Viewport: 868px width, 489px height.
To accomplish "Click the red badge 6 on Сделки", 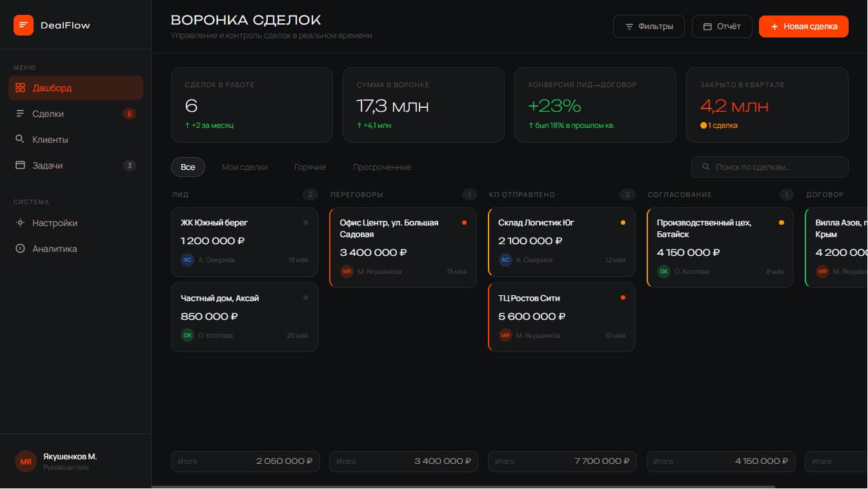I will [x=129, y=114].
